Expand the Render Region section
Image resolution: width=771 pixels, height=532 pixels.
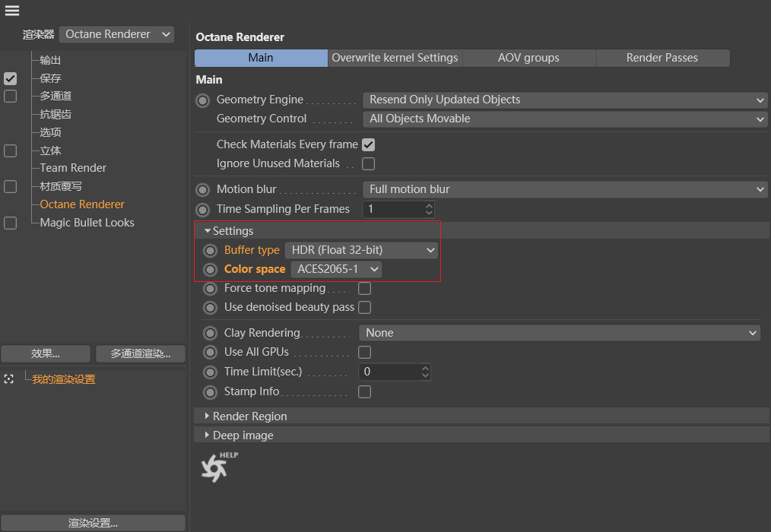click(x=207, y=416)
